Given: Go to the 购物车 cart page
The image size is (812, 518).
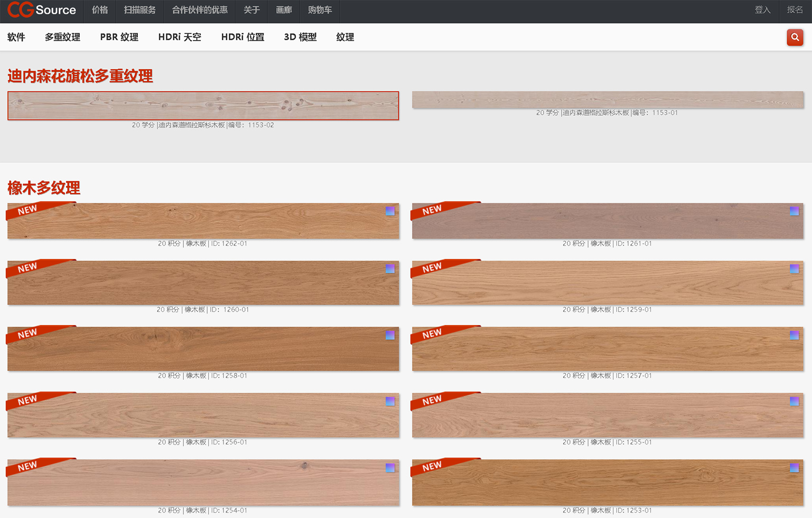Looking at the screenshot, I should (320, 10).
